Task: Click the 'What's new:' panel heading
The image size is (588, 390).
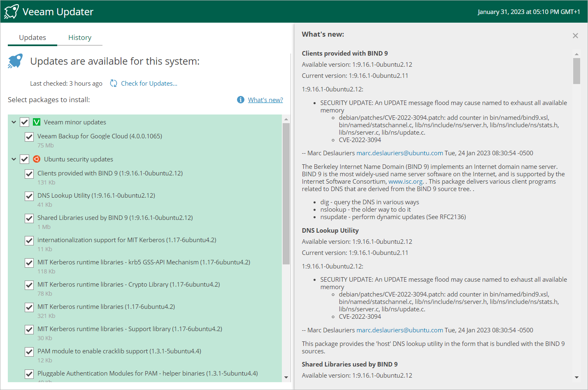Action: (x=323, y=34)
